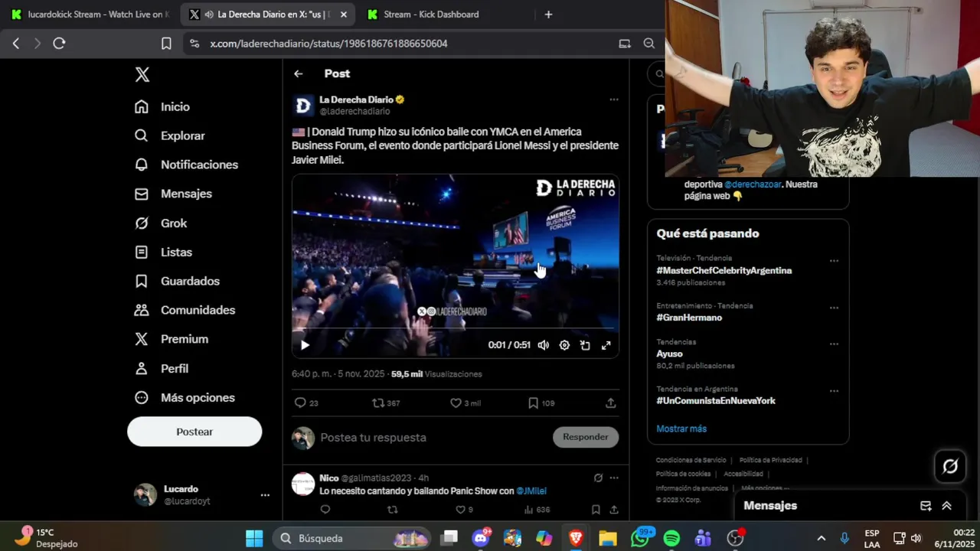Viewport: 980px width, 551px height.
Task: Click the X logo in sidebar
Action: (142, 74)
